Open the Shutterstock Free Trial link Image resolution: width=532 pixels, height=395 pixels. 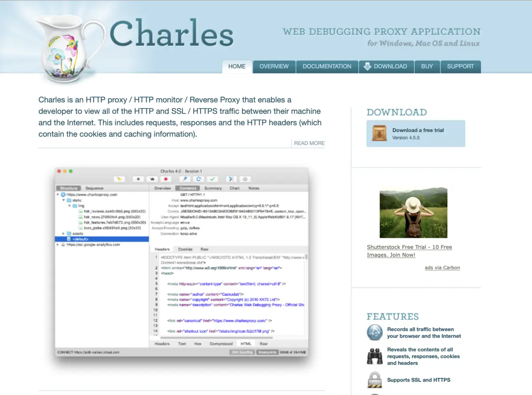[410, 251]
